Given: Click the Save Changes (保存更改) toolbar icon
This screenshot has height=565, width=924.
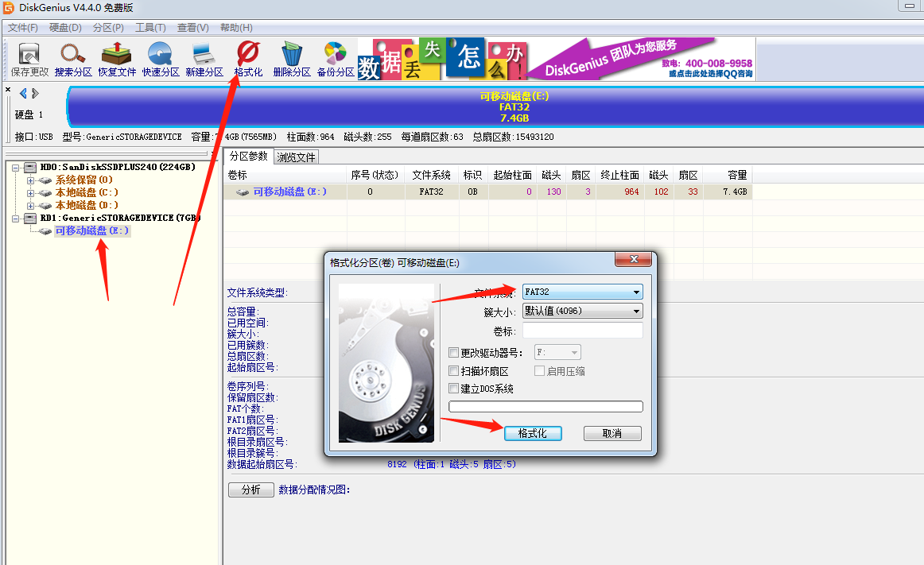Looking at the screenshot, I should point(29,60).
